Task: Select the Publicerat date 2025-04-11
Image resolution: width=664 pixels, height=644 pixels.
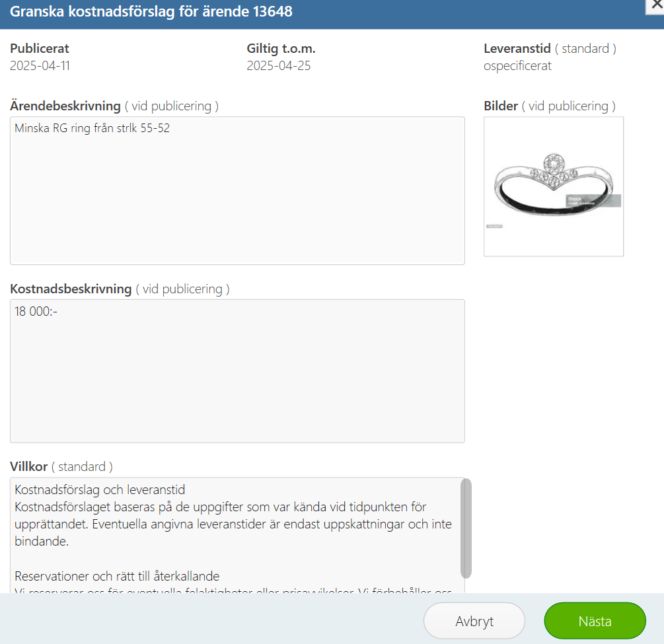Action: [40, 65]
